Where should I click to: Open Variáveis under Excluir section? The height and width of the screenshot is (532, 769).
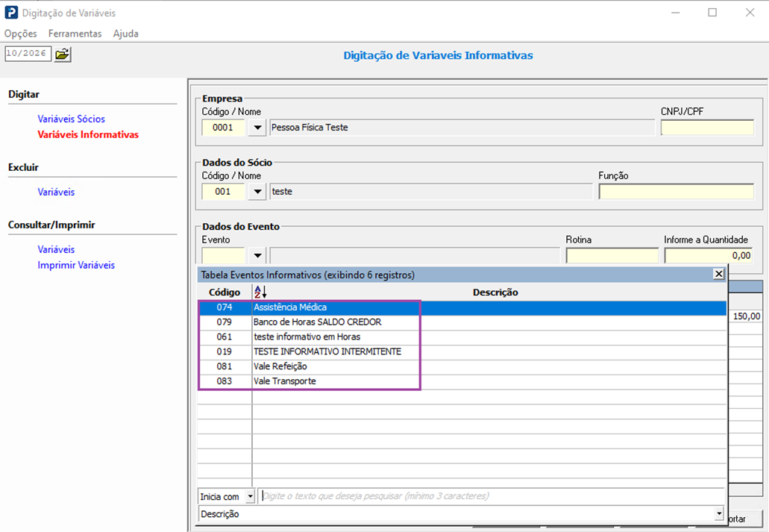coord(56,192)
